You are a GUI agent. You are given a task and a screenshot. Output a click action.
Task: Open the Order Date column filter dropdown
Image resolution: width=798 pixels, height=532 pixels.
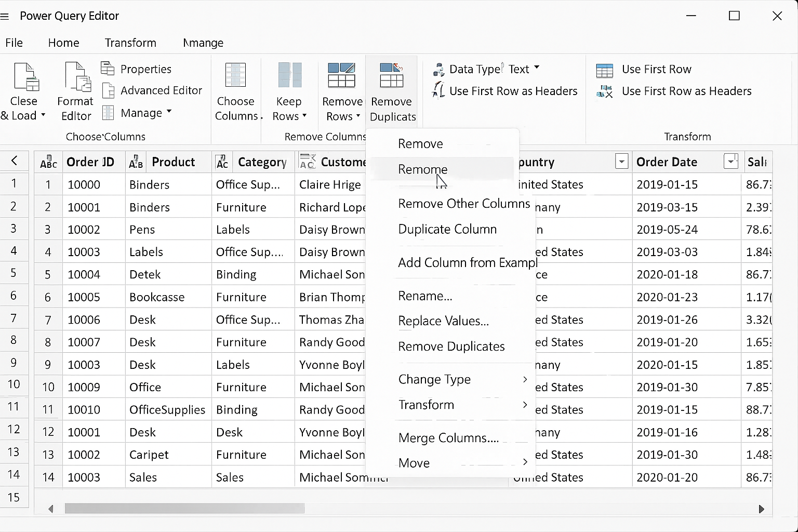pos(731,162)
